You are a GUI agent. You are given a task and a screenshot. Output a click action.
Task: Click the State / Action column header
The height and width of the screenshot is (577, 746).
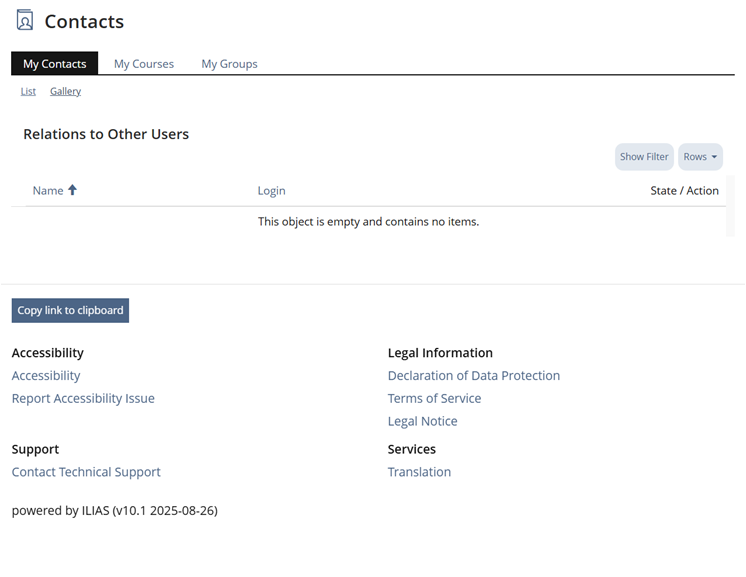[x=684, y=190]
